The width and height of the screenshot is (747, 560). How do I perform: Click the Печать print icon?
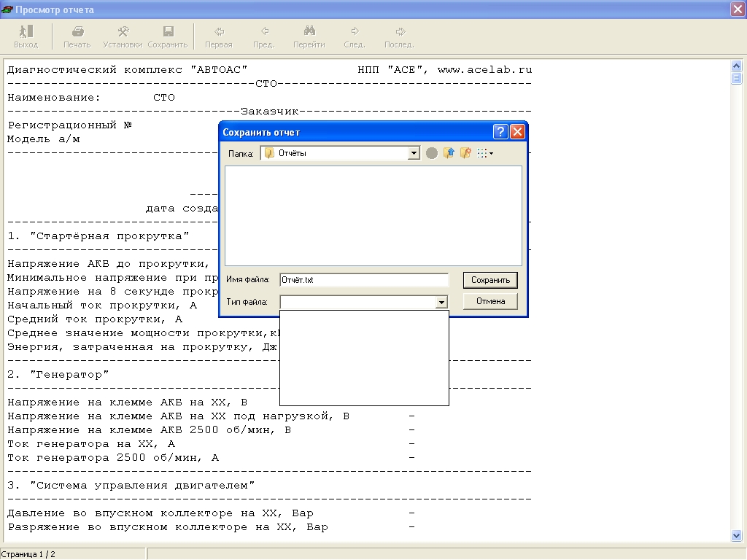pos(77,36)
